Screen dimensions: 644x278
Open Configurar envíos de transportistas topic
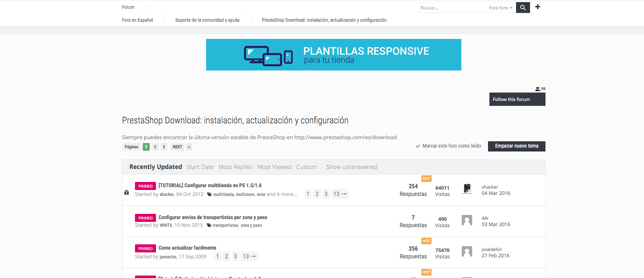tap(213, 217)
